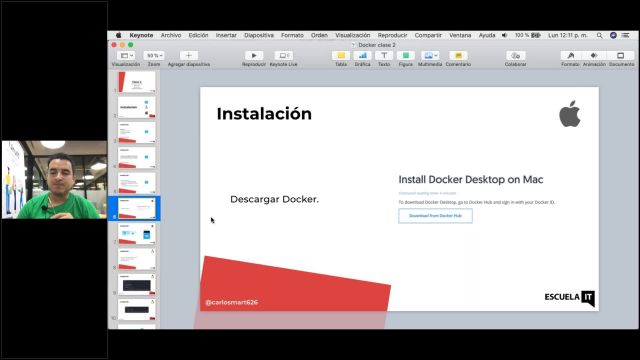Toggle the Documento inspector panel
Viewport: 640px width, 360px height.
click(621, 56)
